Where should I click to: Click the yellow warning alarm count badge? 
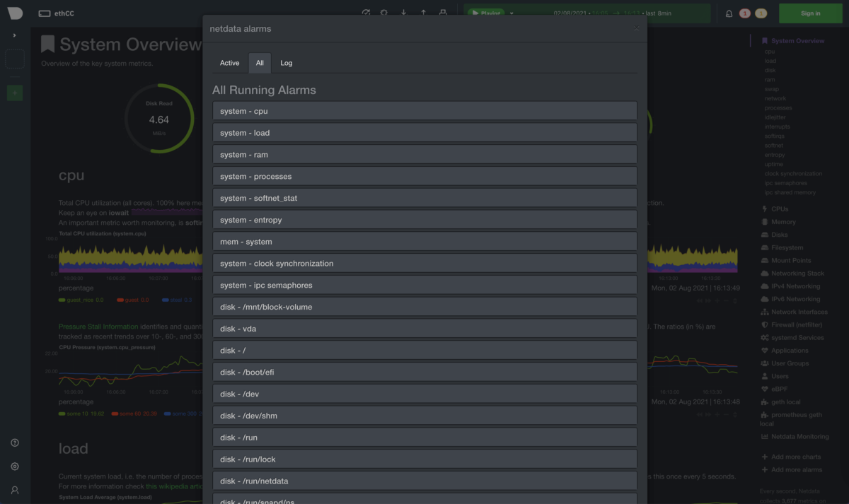(x=761, y=13)
